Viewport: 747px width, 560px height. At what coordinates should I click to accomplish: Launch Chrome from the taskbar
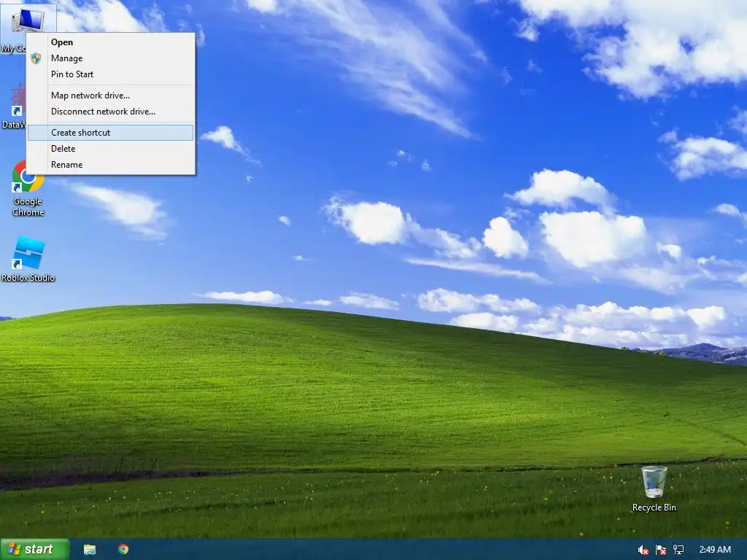123,550
